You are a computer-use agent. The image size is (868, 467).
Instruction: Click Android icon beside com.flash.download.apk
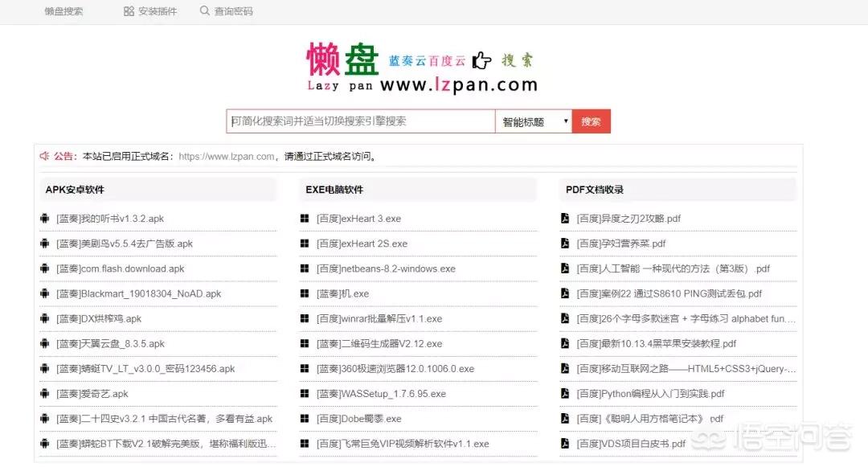[x=44, y=268]
